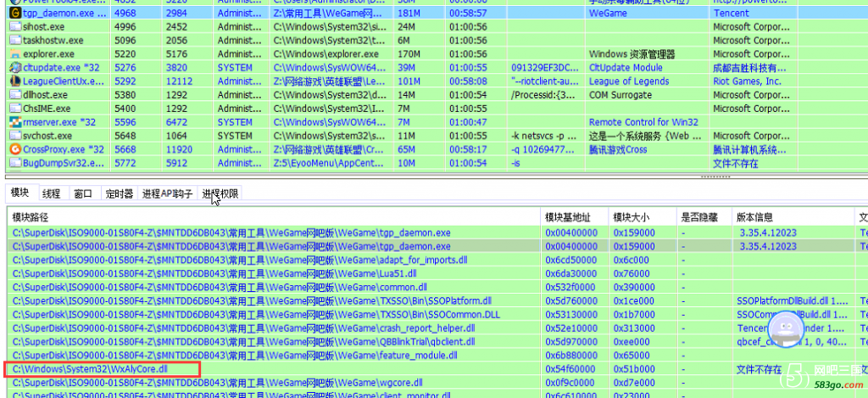Click SYSTEM user of svchost.exe
This screenshot has width=868, height=398.
(x=235, y=136)
